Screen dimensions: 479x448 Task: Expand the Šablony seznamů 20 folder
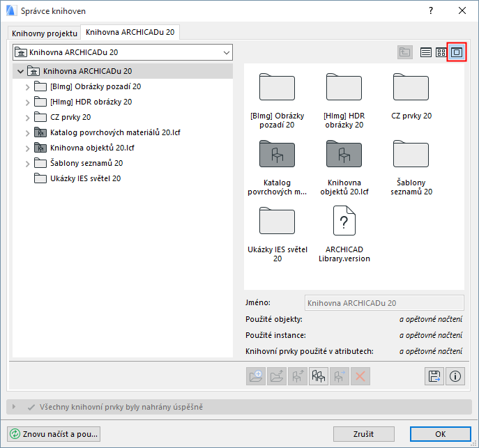pyautogui.click(x=27, y=164)
